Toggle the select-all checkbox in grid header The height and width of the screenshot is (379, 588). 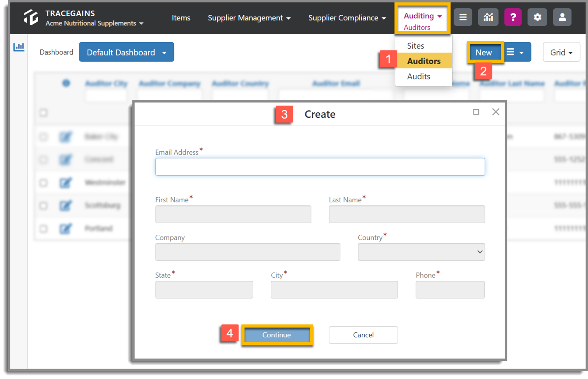(x=43, y=113)
